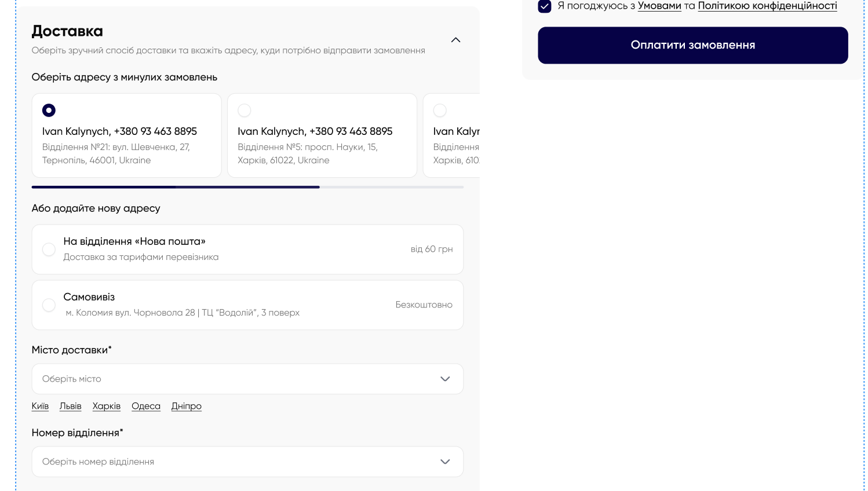The image size is (868, 491).
Task: Open the Оберіть місто dropdown
Action: [247, 379]
